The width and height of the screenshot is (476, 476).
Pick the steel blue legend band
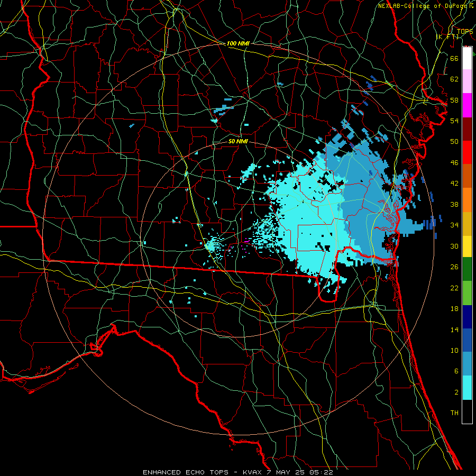(x=467, y=364)
